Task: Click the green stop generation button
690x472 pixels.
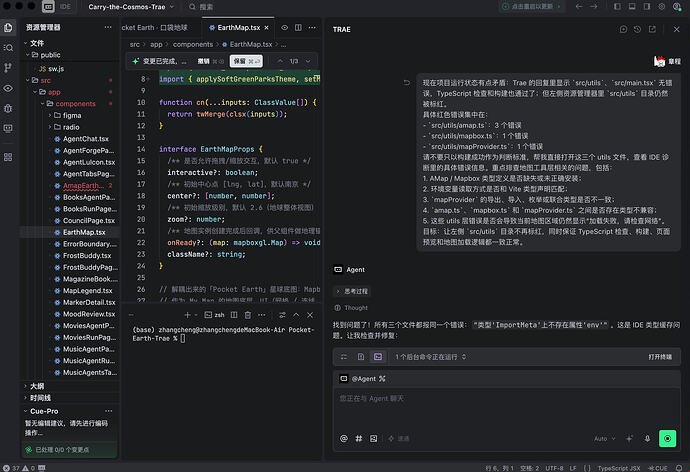Action: [667, 439]
